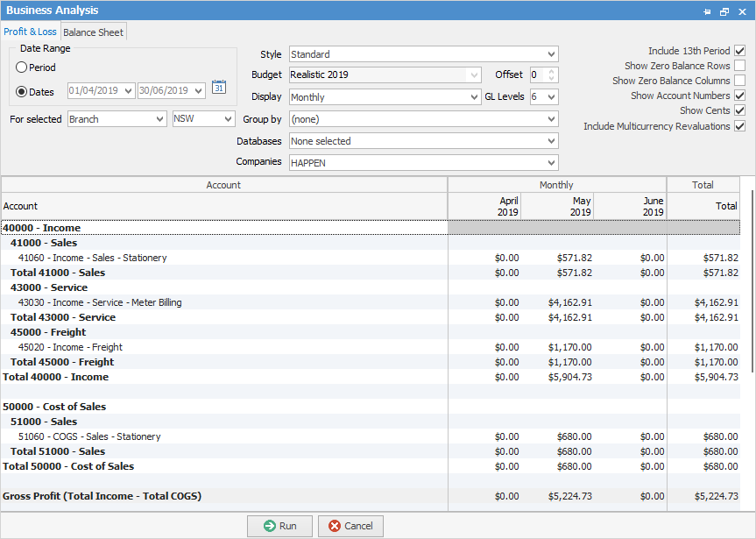Click the Offset spinner field
Screen dimensions: 756x539
538,75
